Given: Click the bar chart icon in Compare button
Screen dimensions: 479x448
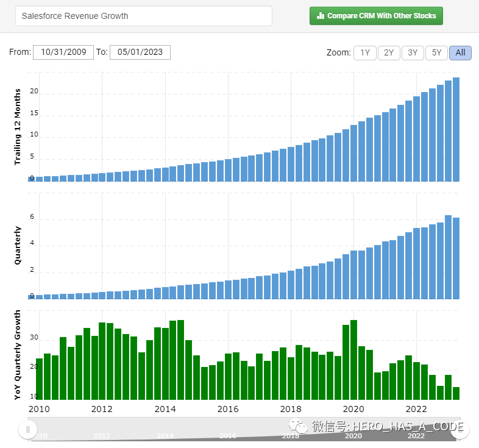Looking at the screenshot, I should click(x=321, y=16).
